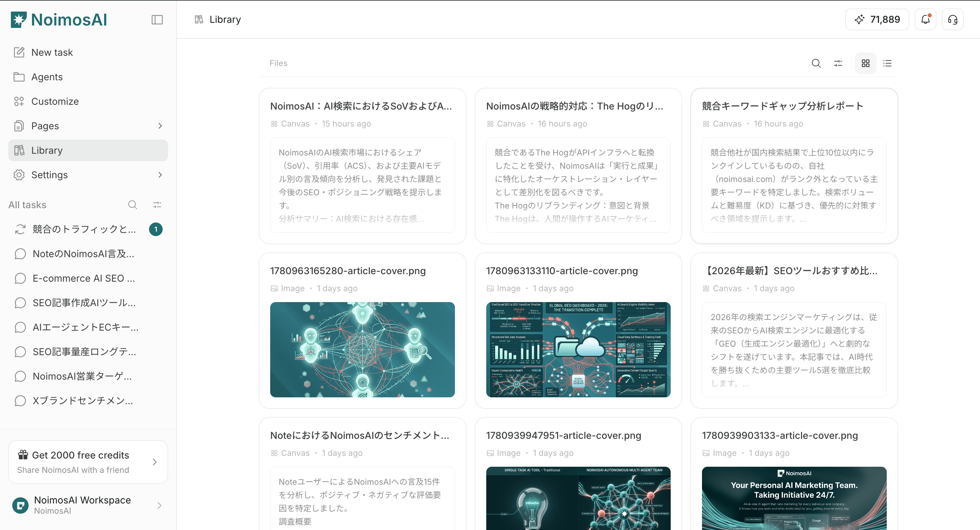Open 1780939947951-article-cover.png title
The width and height of the screenshot is (980, 530).
[x=563, y=435]
